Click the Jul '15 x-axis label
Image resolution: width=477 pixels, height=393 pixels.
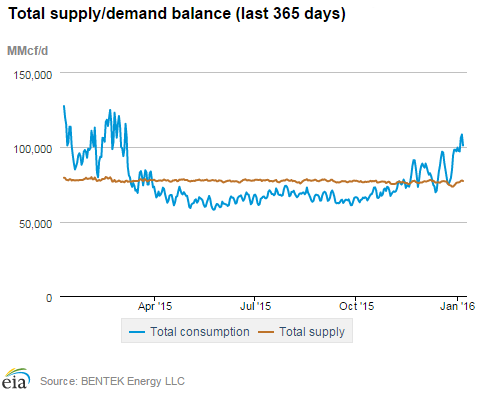256,306
